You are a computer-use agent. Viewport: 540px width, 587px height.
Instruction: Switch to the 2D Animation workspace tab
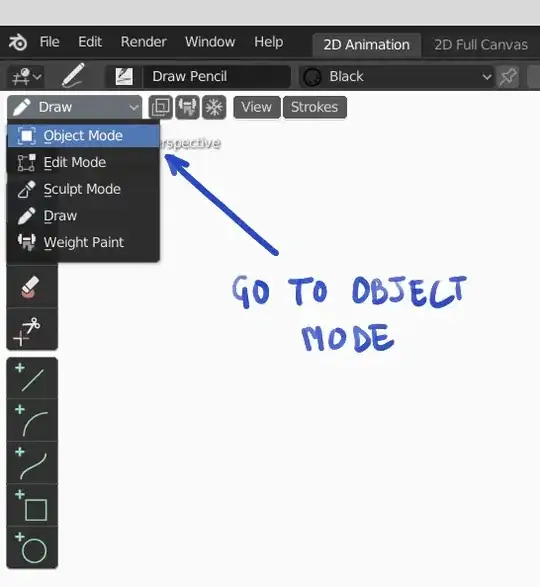pyautogui.click(x=367, y=45)
